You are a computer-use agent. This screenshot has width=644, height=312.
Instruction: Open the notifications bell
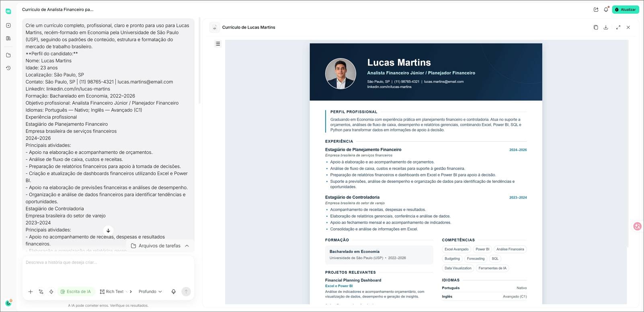pyautogui.click(x=606, y=10)
